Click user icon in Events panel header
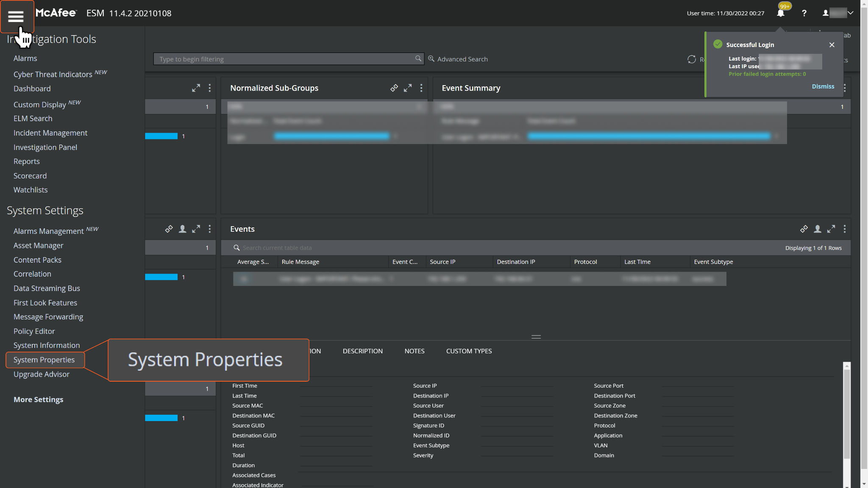This screenshot has width=868, height=488. pos(817,229)
